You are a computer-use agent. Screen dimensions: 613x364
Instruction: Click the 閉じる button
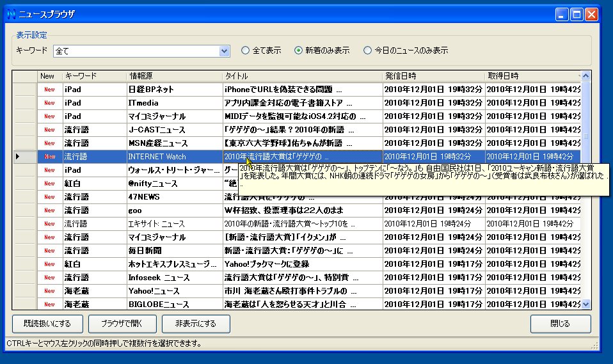tap(561, 324)
